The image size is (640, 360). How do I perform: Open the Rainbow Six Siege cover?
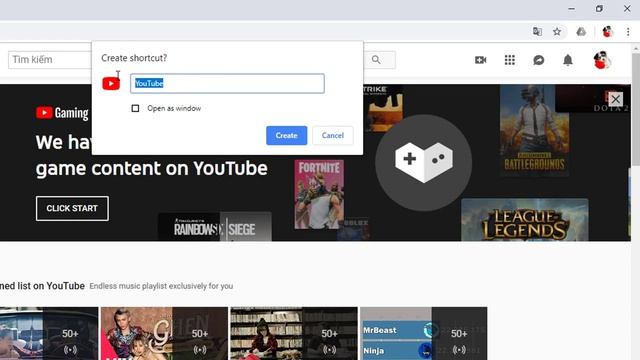pos(215,227)
